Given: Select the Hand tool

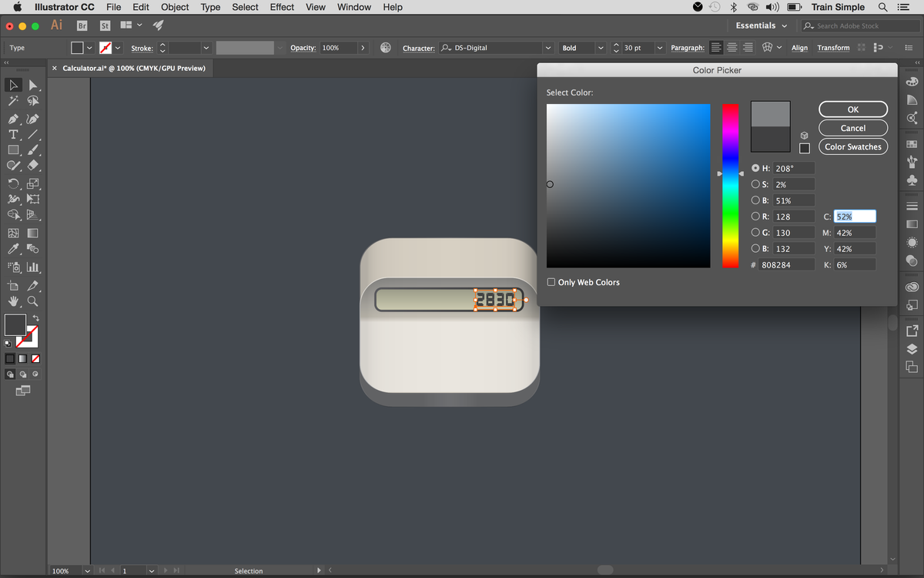Looking at the screenshot, I should (12, 301).
